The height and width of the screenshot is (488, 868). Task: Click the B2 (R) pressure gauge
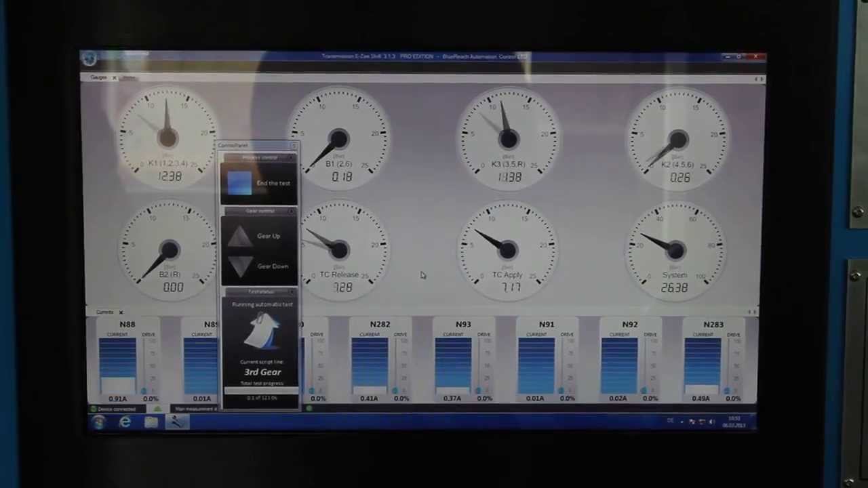pyautogui.click(x=170, y=250)
